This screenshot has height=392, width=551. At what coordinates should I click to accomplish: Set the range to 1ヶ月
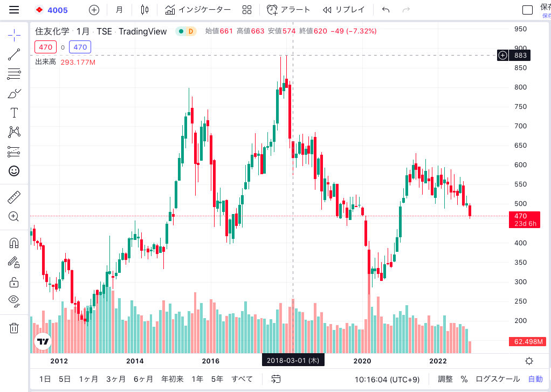[x=88, y=379]
